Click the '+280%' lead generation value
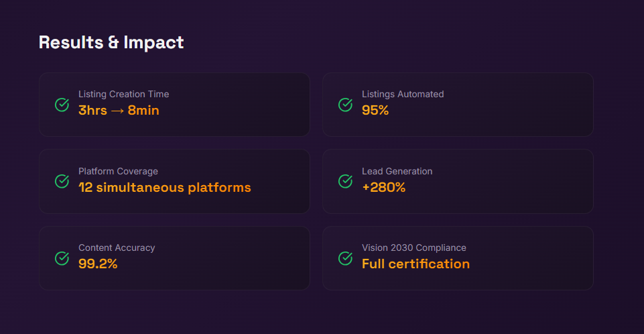The width and height of the screenshot is (644, 334). pyautogui.click(x=383, y=187)
